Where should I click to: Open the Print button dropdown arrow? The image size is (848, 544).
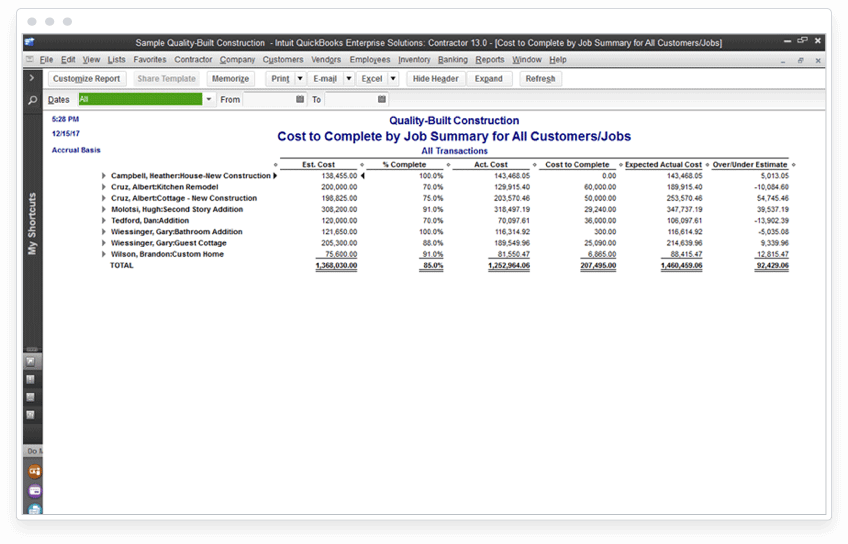click(x=300, y=78)
